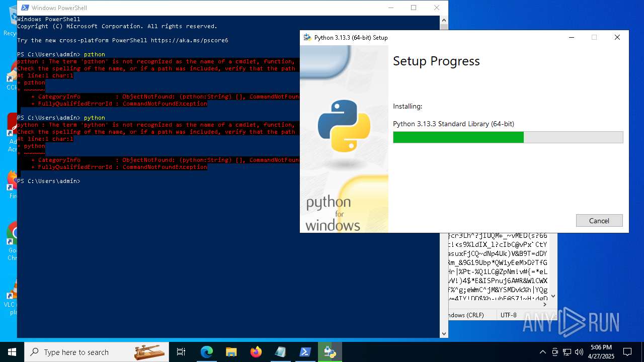Show hidden system tray icons

click(x=542, y=352)
